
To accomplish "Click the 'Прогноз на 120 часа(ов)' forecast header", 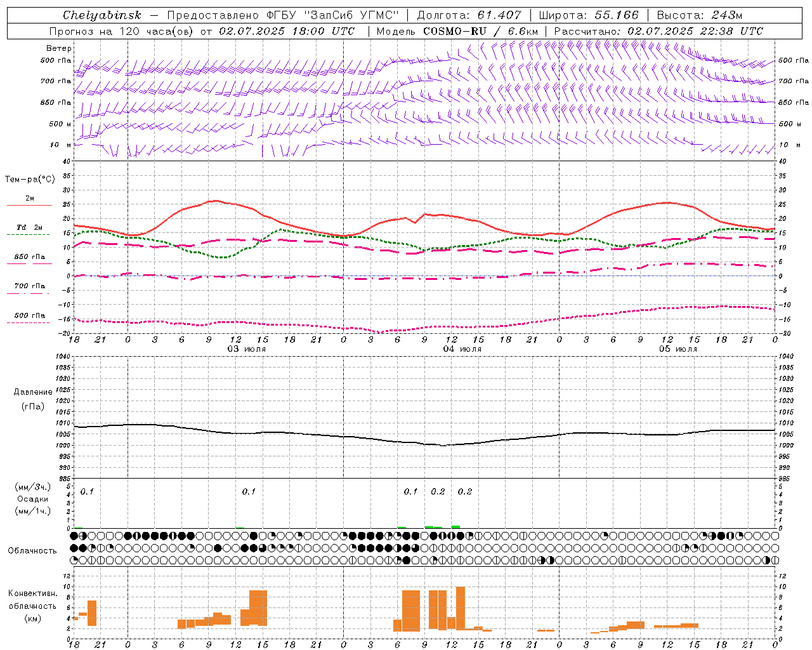I will coord(122,31).
